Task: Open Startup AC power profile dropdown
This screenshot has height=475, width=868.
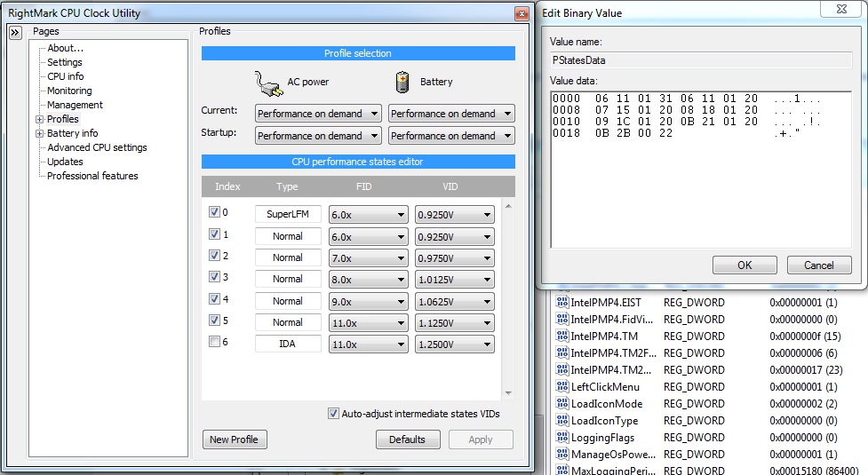Action: pos(318,136)
